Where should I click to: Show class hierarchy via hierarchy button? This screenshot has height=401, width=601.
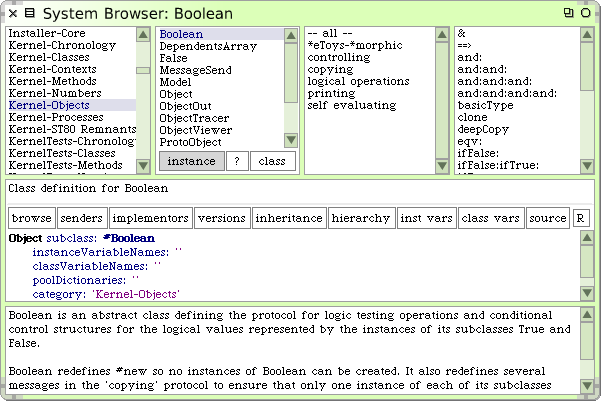pos(360,217)
